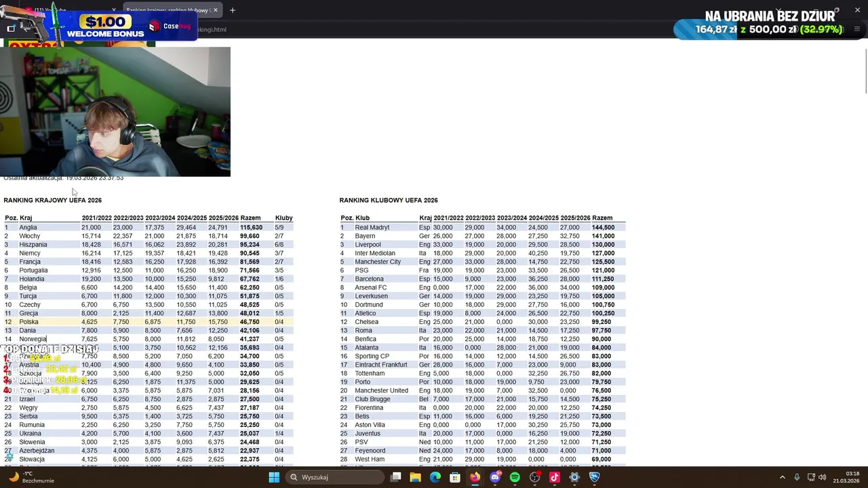Click the Wyszukaj taskbar search box

click(x=336, y=477)
